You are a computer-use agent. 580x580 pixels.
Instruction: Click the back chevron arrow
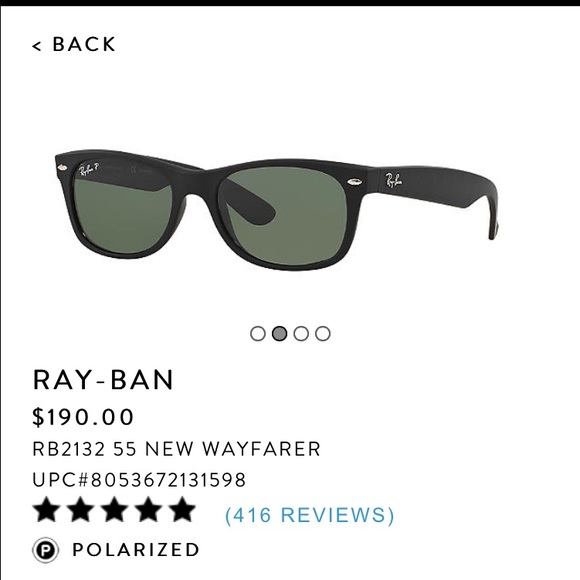pos(36,46)
